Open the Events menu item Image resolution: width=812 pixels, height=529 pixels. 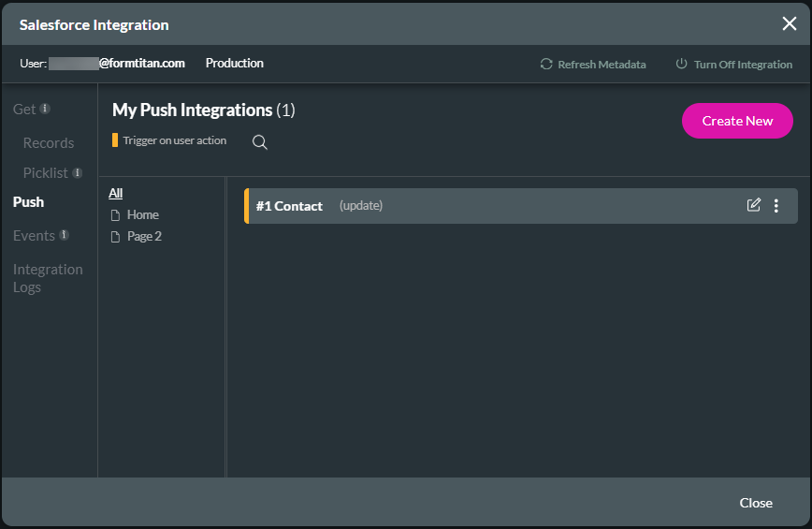(35, 236)
